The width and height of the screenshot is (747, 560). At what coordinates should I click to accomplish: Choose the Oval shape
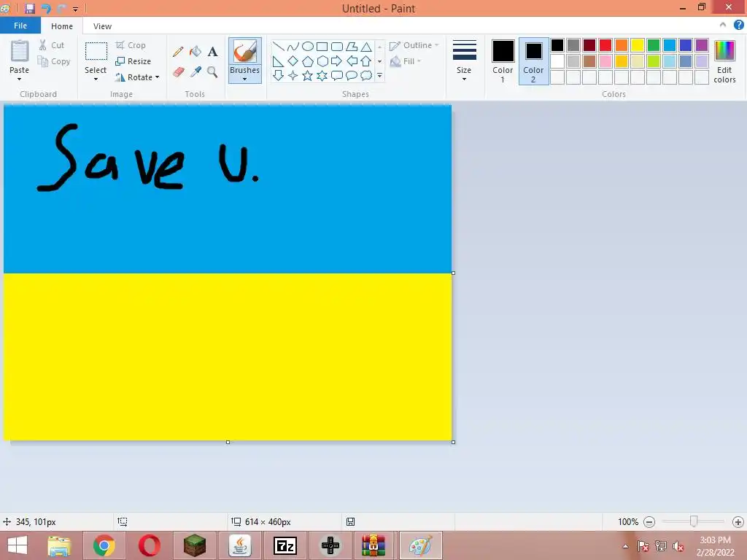(x=308, y=46)
